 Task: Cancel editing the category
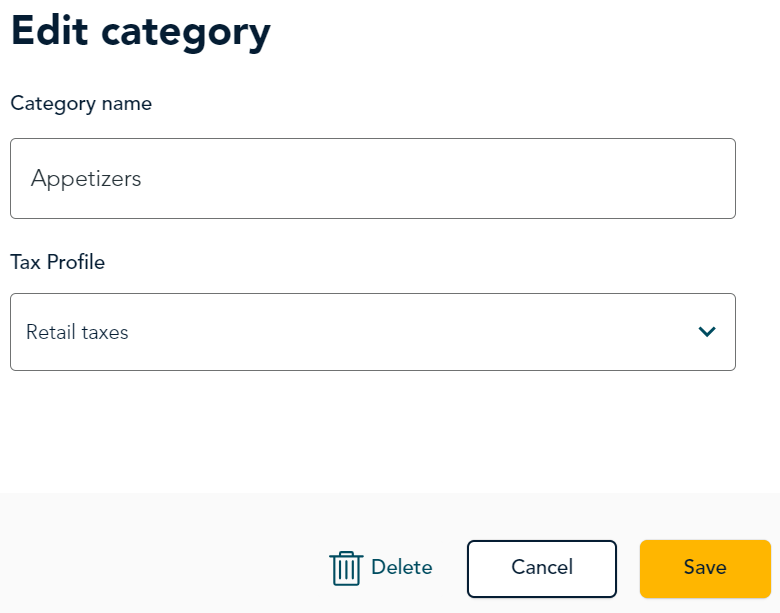point(542,568)
